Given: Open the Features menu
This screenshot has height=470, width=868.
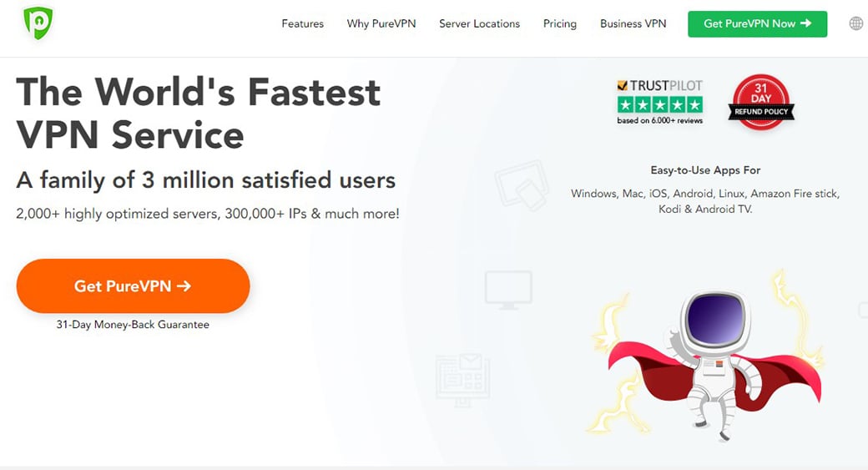Looking at the screenshot, I should click(x=302, y=23).
